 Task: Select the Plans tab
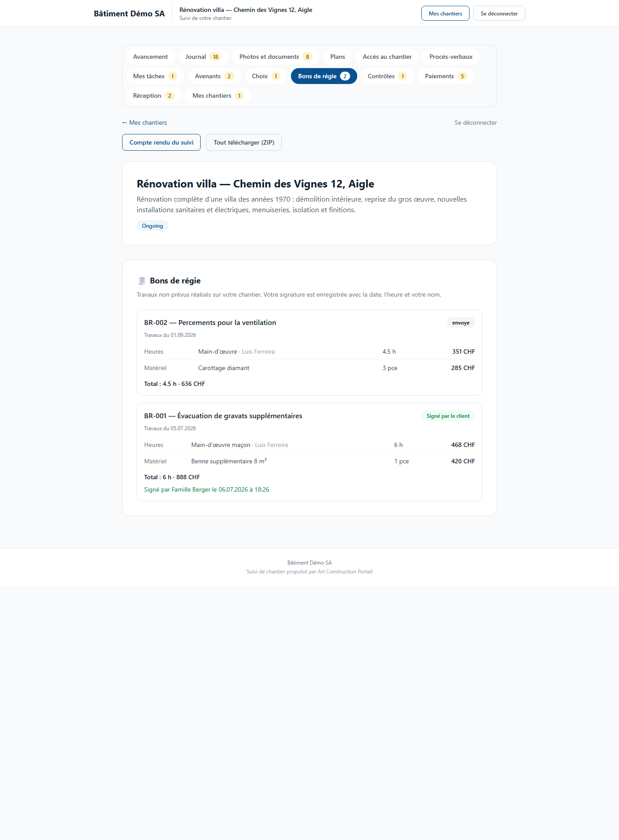pyautogui.click(x=337, y=57)
